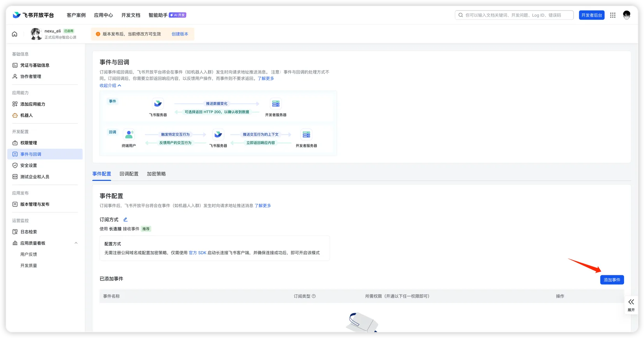This screenshot has width=644, height=338.
Task: Switch to the 回调配置 tab
Action: (x=129, y=174)
